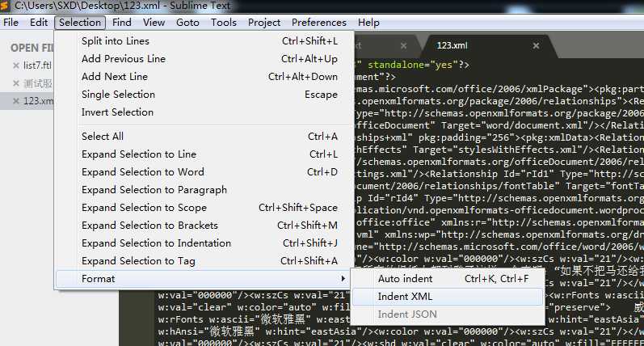Viewport: 644px width, 346px height.
Task: Close the Chinese-named file in sidebar
Action: coord(16,83)
